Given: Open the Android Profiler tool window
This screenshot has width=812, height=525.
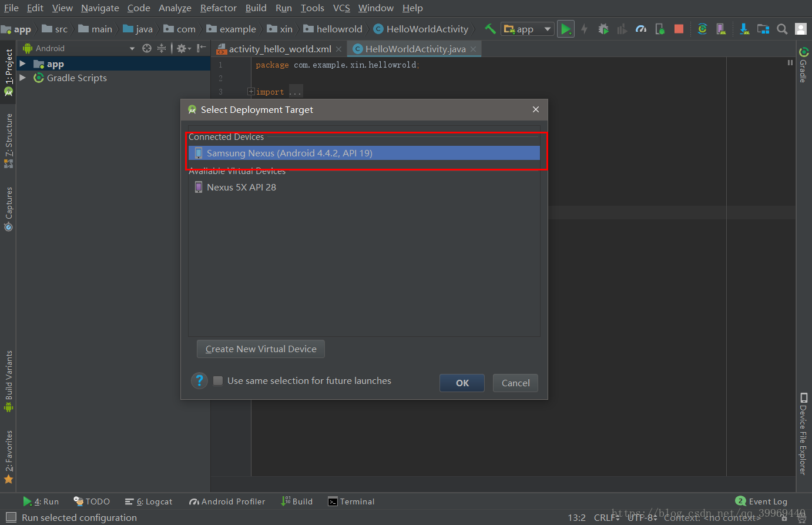Looking at the screenshot, I should tap(227, 501).
